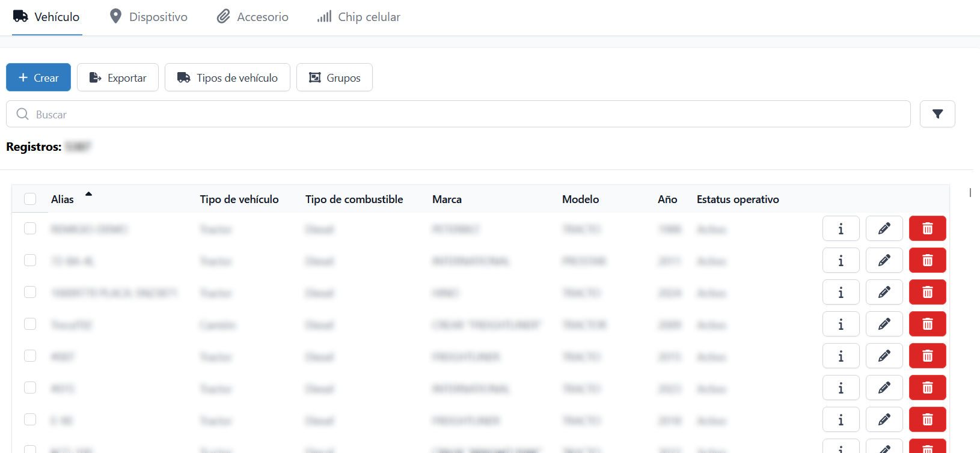Delete the third vehicle row
The height and width of the screenshot is (453, 980).
(927, 292)
